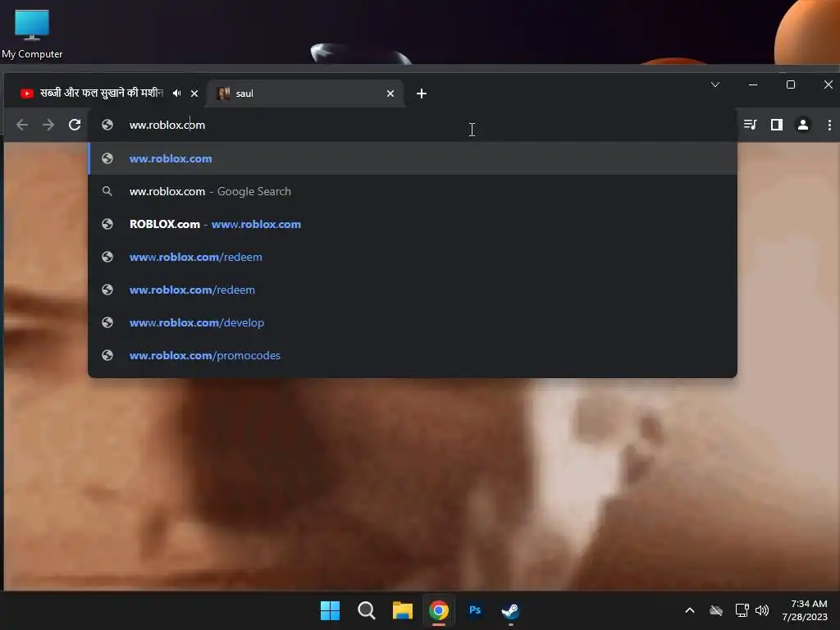This screenshot has height=630, width=840.
Task: Select www.roblox.com/redeem suggestion
Action: [413, 257]
